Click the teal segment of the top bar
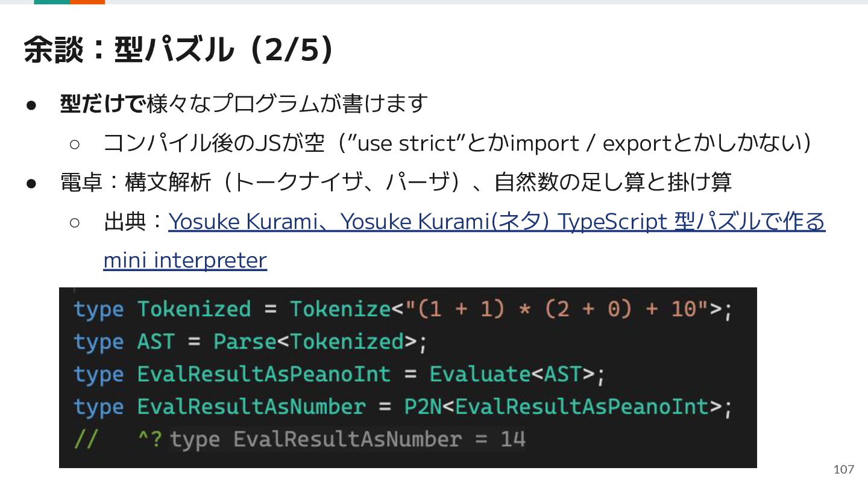 52,2
